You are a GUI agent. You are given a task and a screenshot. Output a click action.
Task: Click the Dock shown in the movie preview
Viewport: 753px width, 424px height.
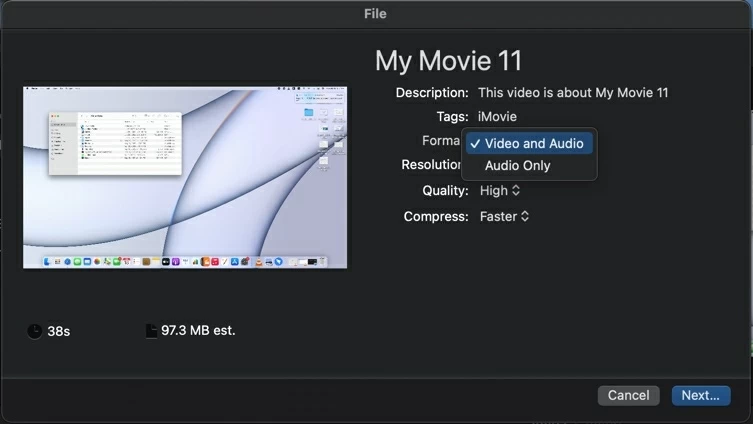[x=186, y=262]
